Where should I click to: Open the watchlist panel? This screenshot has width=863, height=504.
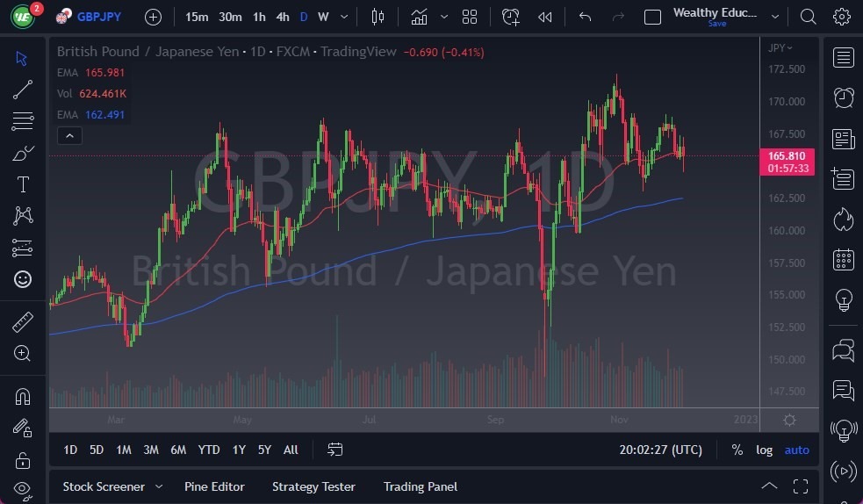tap(843, 57)
